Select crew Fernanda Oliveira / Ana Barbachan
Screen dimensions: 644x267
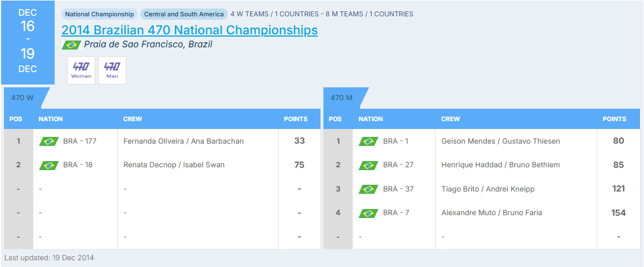[184, 141]
